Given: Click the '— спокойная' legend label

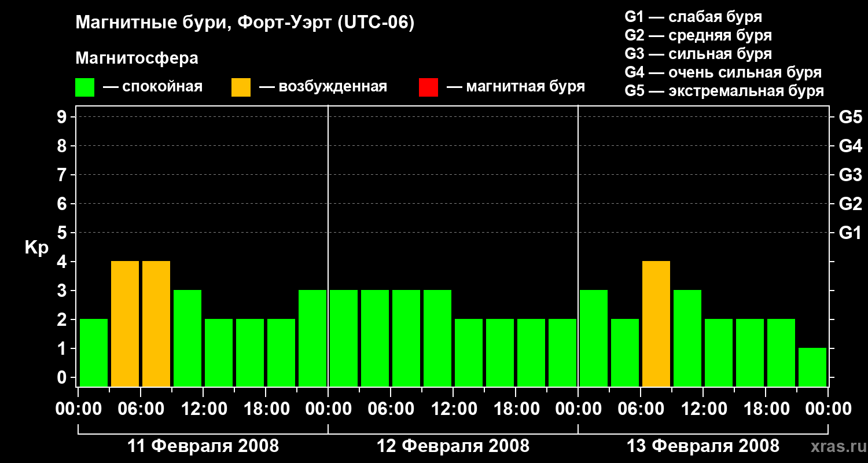Looking at the screenshot, I should coord(153,87).
